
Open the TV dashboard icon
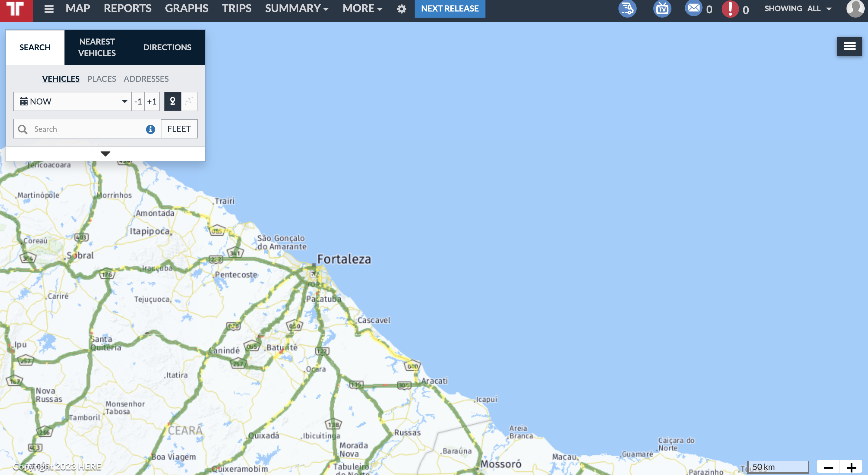[x=662, y=9]
